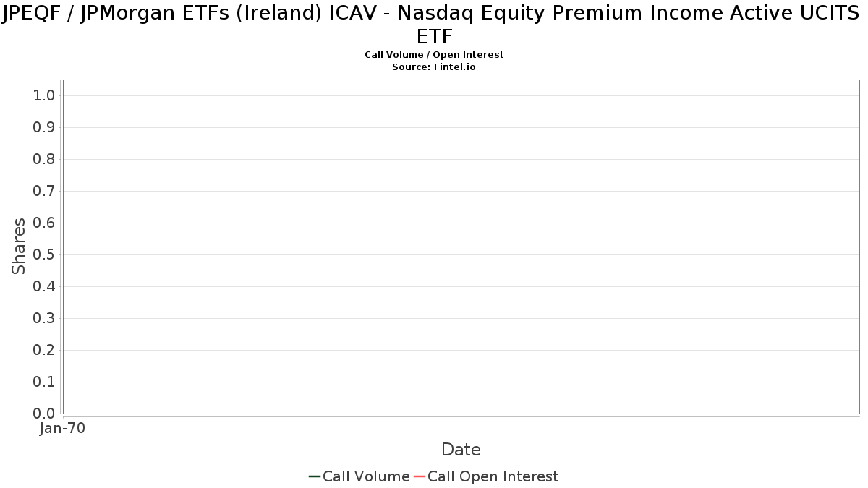This screenshot has height=488, width=868.
Task: Click the Jan-70 x-axis tick label
Action: point(63,429)
